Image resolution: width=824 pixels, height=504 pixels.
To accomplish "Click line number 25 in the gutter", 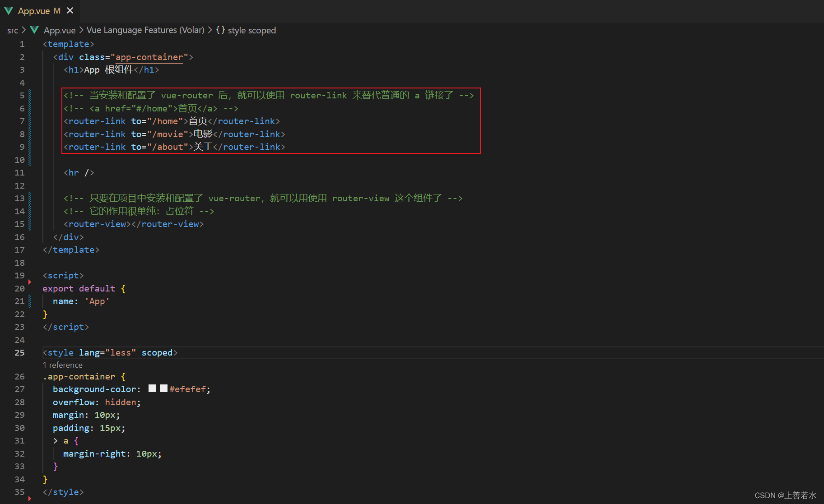I will pyautogui.click(x=19, y=352).
